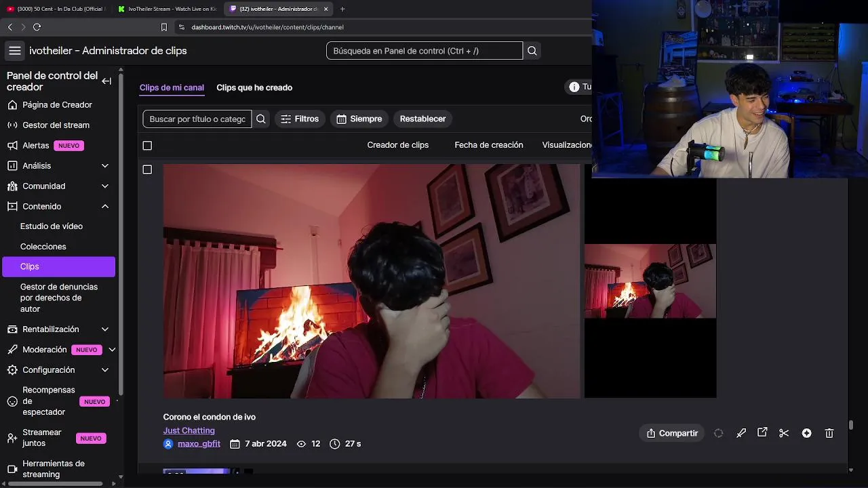Click the clip title Corono el condon de ivo
The height and width of the screenshot is (488, 868).
pos(209,417)
